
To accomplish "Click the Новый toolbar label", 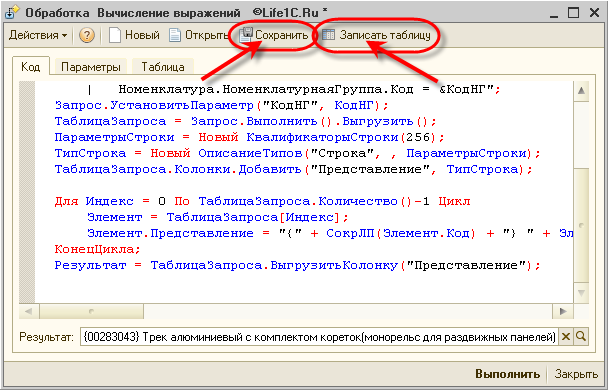I will point(142,35).
